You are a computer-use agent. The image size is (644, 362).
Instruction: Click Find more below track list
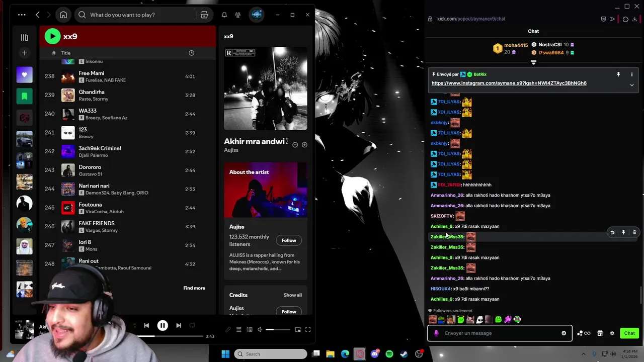point(194,288)
